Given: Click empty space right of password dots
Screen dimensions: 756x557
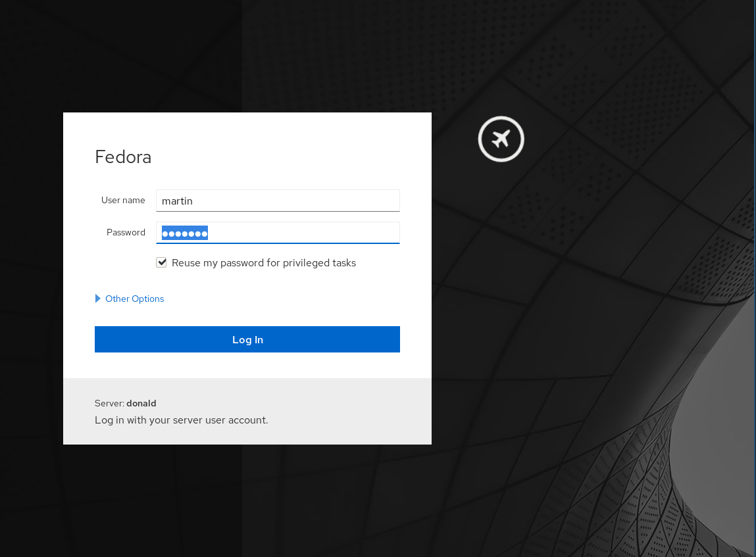Looking at the screenshot, I should 303,233.
